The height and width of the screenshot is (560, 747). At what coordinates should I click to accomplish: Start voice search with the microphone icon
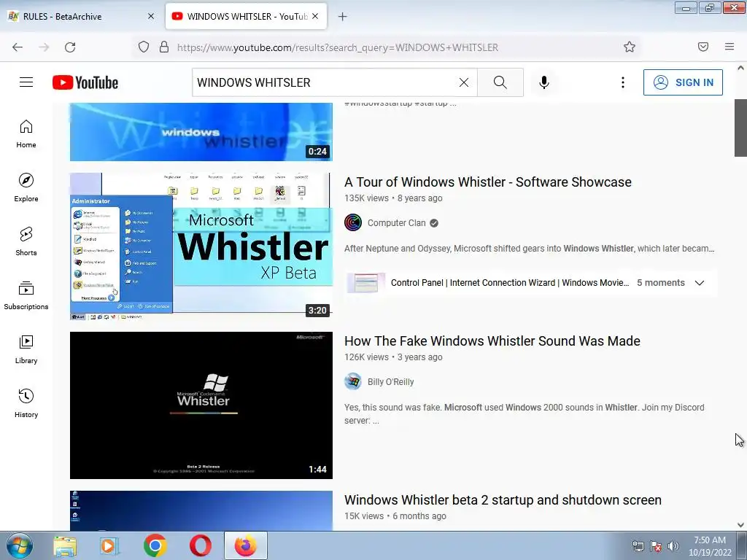(544, 82)
